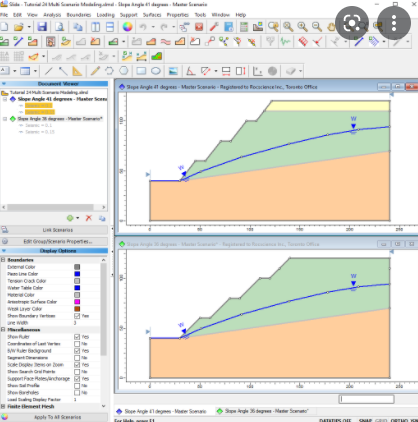Click the pencil drawing tool icon
The height and width of the screenshot is (422, 418).
pos(95,71)
